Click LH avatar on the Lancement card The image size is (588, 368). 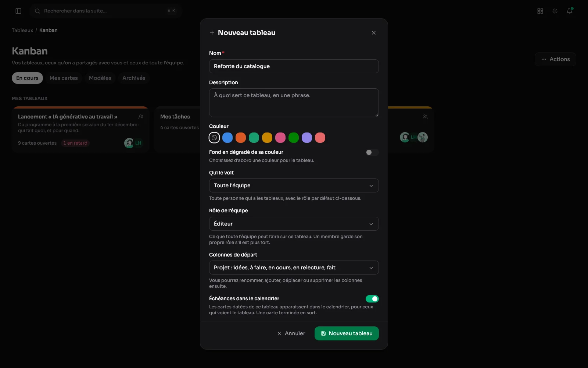(138, 143)
